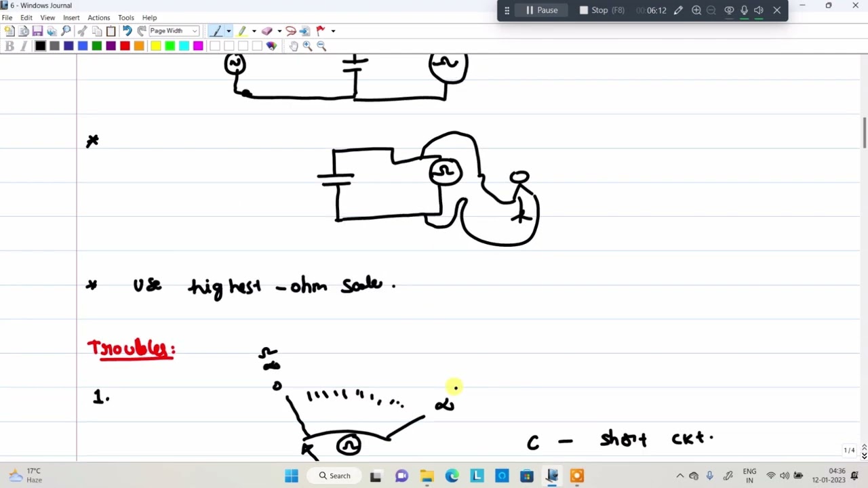Click the red Flag icon
Viewport: 868px width, 488px height.
click(321, 31)
